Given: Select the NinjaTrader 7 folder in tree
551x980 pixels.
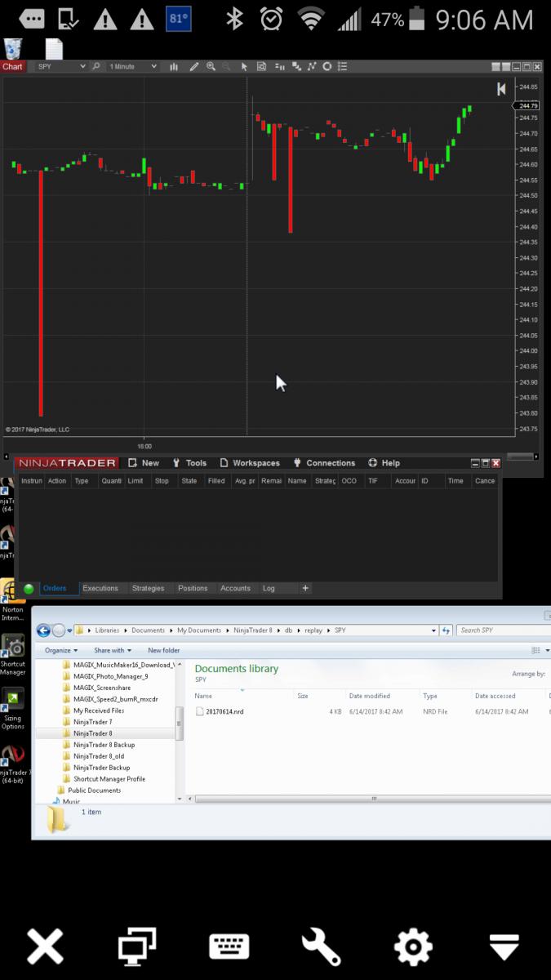Looking at the screenshot, I should (x=92, y=722).
